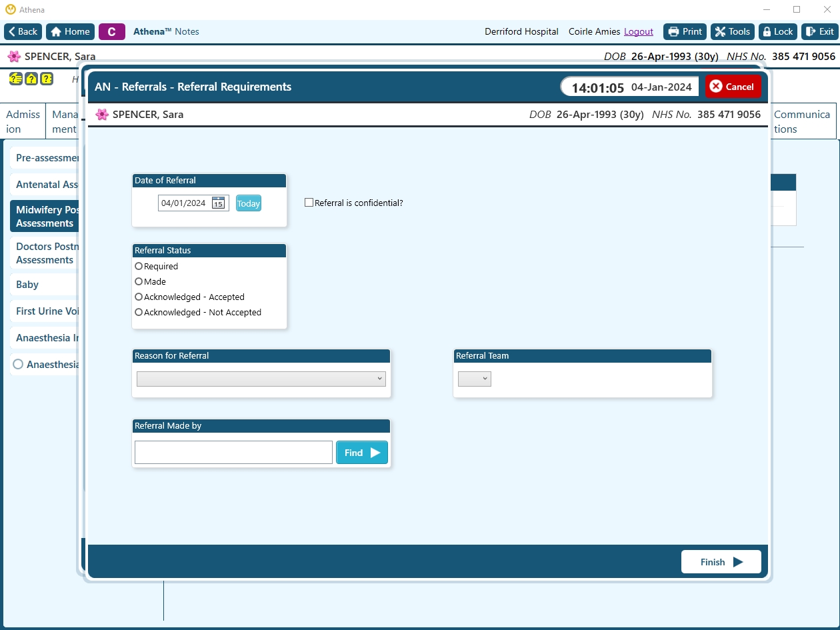
Task: Click patient name SPENCER, Sara in dialog
Action: 148,115
